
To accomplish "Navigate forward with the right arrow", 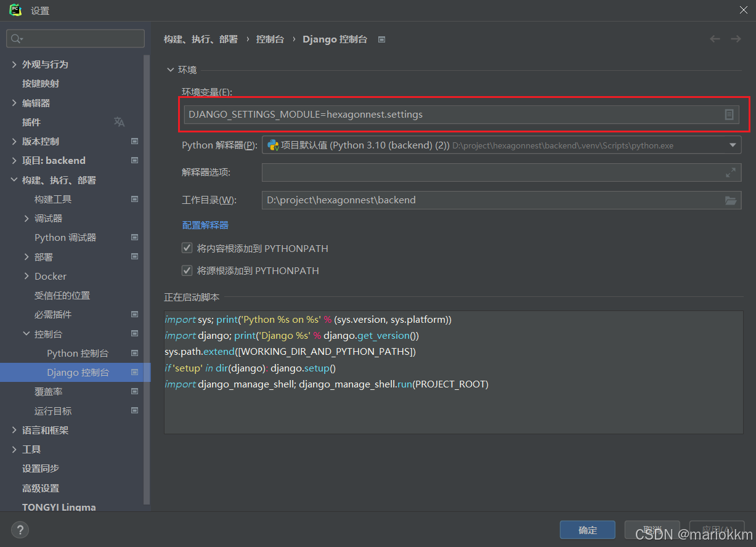I will pyautogui.click(x=736, y=39).
